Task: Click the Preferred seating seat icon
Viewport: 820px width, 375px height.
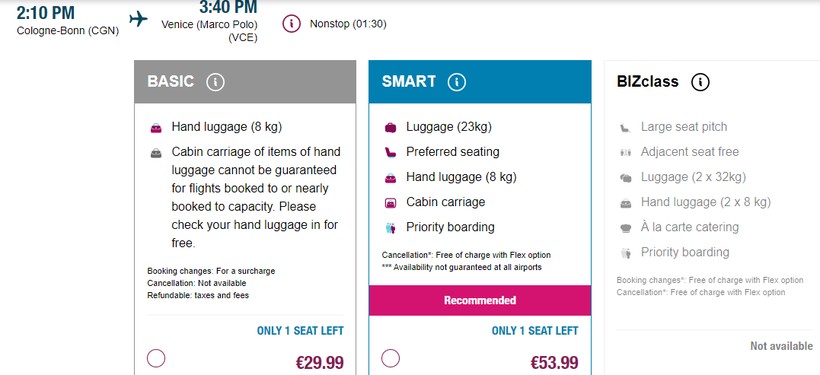Action: pos(390,152)
